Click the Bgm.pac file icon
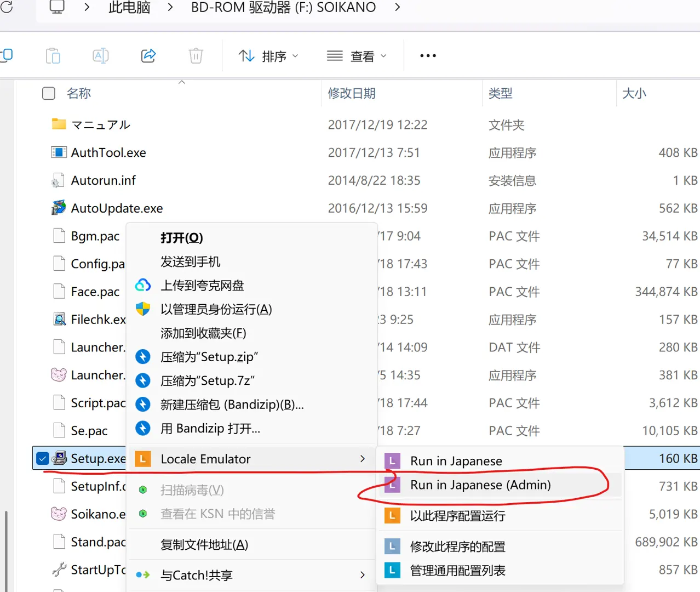The width and height of the screenshot is (700, 592). tap(59, 236)
